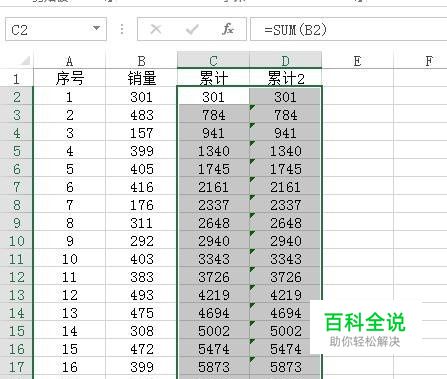Select column C cell with value 1340
The height and width of the screenshot is (379, 447).
213,151
